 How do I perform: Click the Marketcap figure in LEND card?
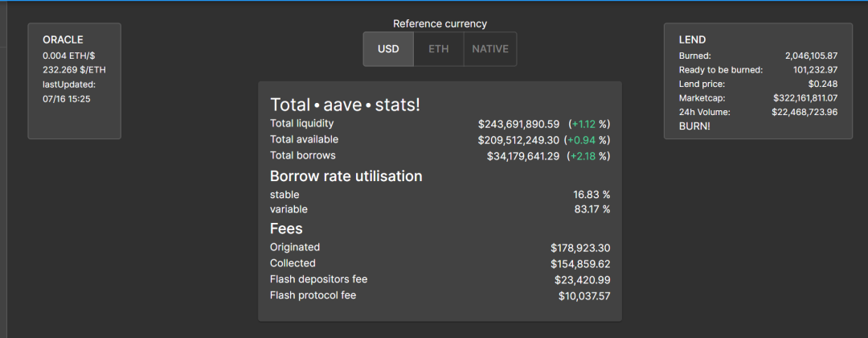pos(805,98)
